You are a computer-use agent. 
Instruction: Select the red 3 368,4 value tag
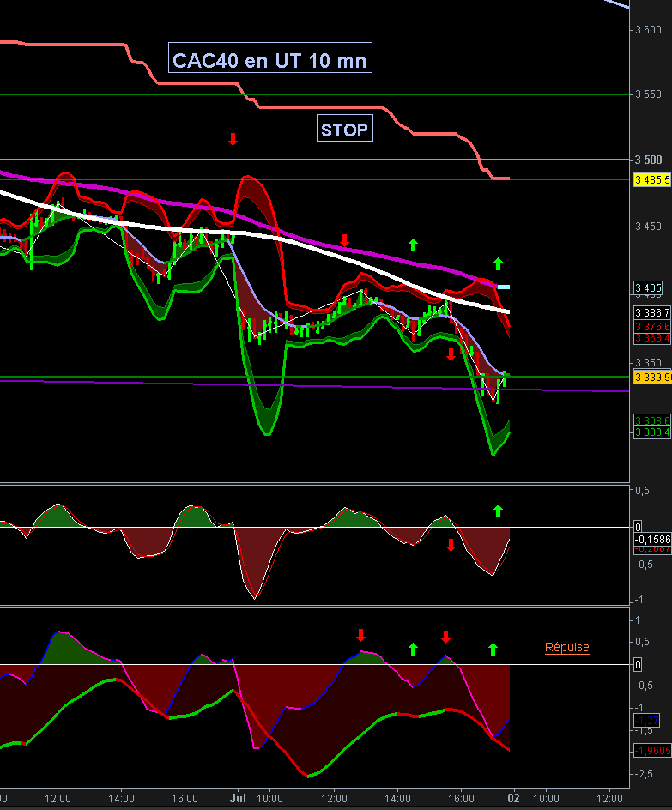(652, 338)
